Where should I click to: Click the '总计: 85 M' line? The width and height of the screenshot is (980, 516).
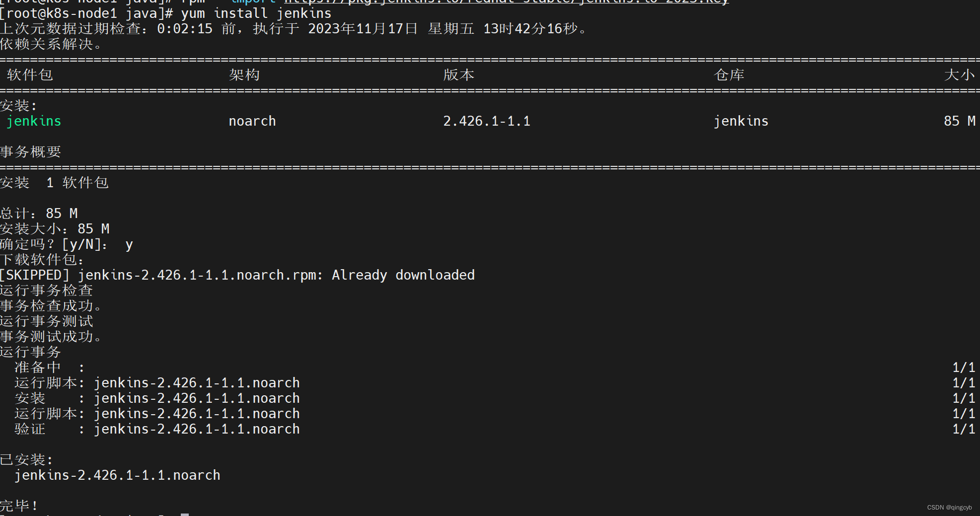(39, 214)
